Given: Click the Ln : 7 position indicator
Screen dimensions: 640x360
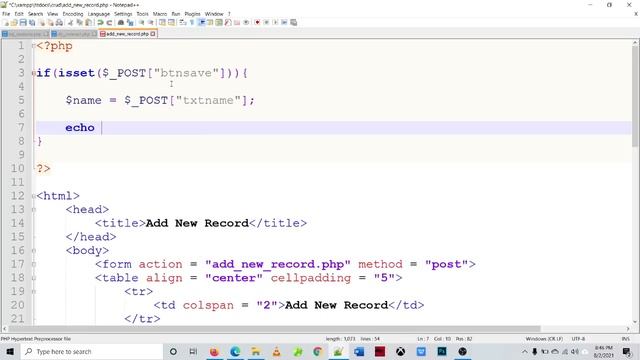Looking at the screenshot, I should tap(423, 339).
